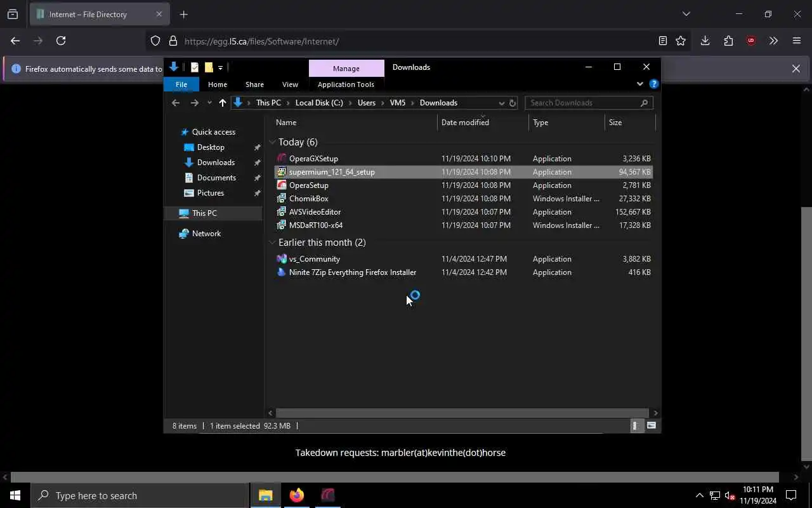Select the OperaSetup file

pyautogui.click(x=463, y=185)
